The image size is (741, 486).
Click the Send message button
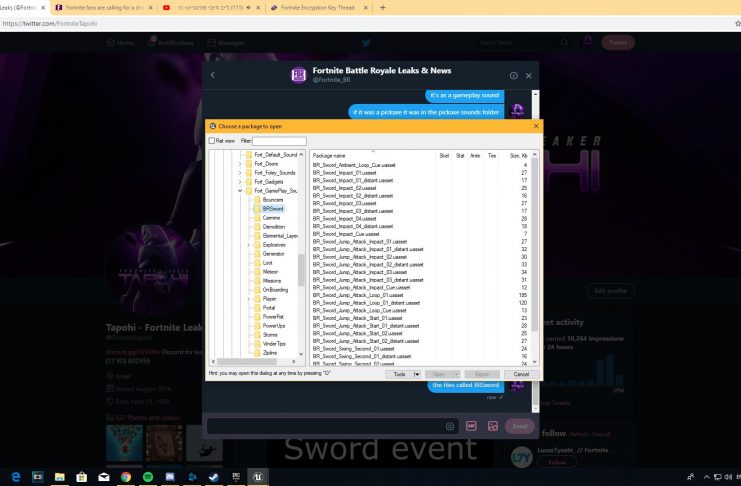pos(520,426)
